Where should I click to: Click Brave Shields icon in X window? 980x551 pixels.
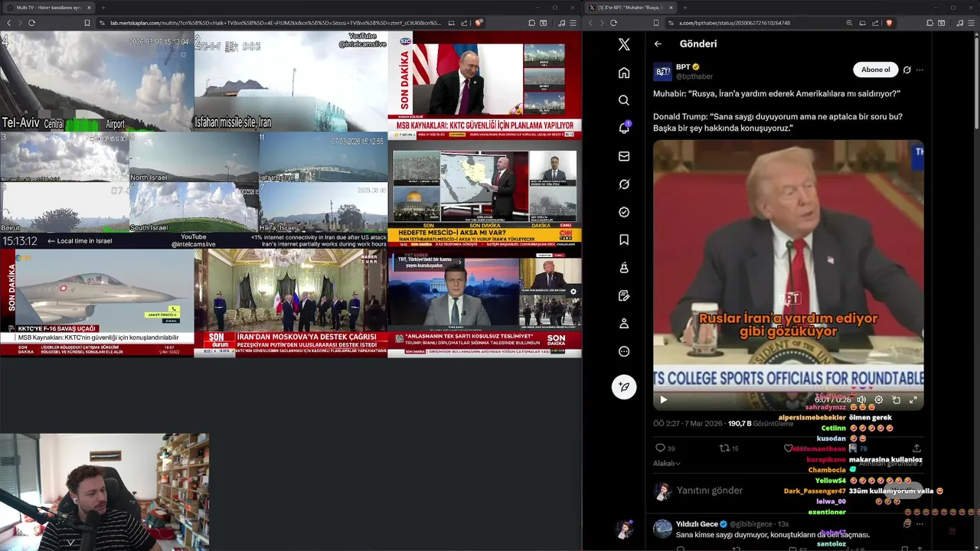[889, 23]
